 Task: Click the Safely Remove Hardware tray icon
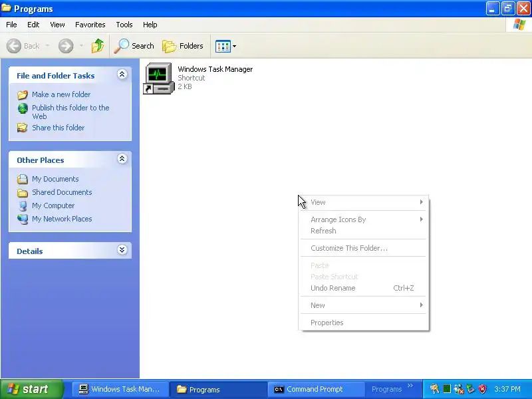[x=470, y=389]
